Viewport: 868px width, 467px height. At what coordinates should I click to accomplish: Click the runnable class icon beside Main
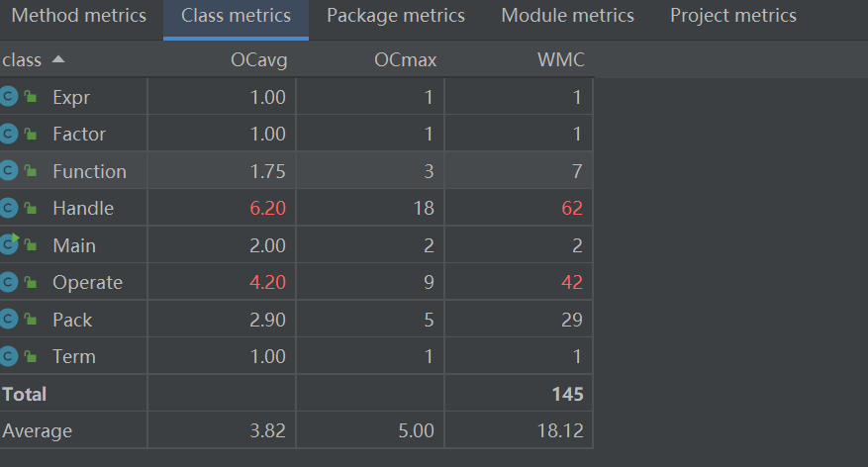pos(9,244)
